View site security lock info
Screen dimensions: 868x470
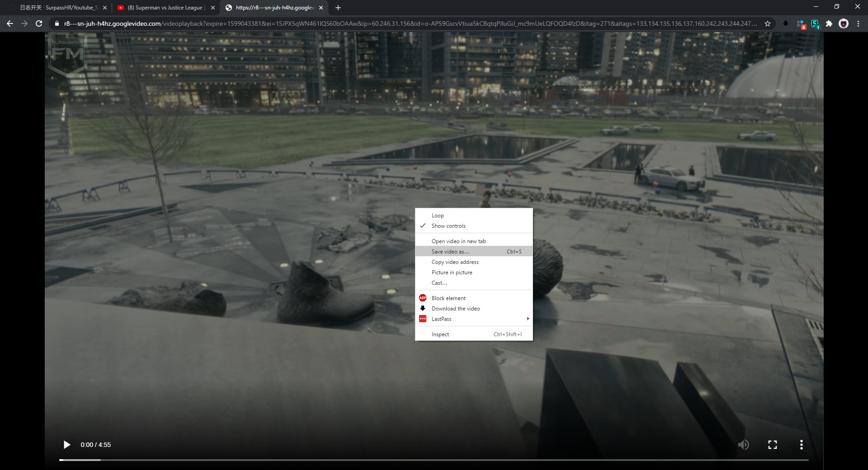[57, 23]
